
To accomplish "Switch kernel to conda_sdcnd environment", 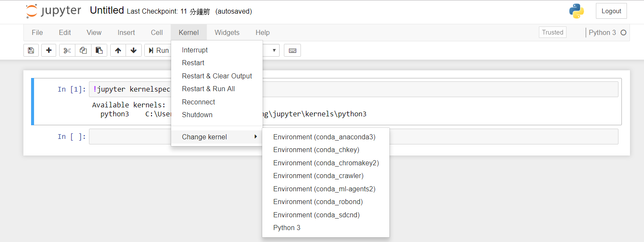I will (x=326, y=215).
